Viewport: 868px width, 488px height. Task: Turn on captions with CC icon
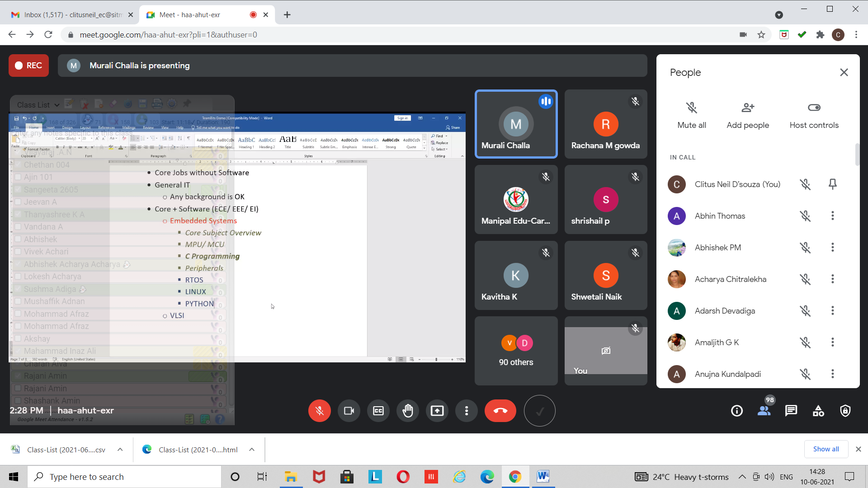tap(378, 411)
